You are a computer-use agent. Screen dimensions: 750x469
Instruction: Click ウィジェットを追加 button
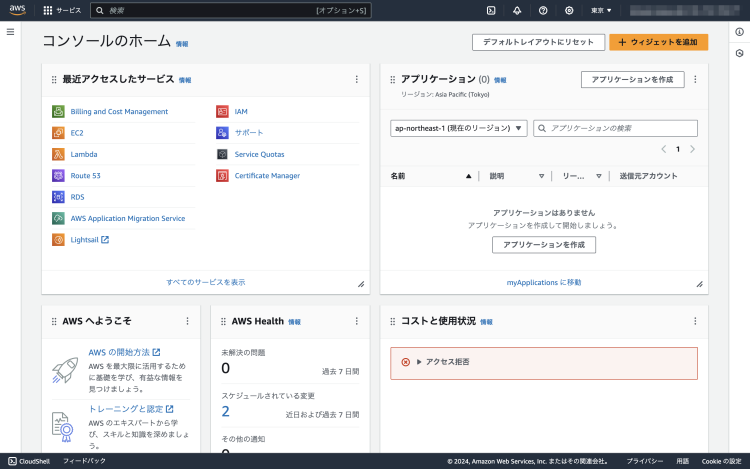(658, 42)
